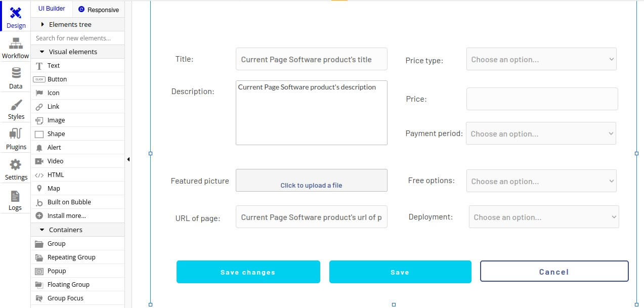Click the Cancel button

click(554, 272)
